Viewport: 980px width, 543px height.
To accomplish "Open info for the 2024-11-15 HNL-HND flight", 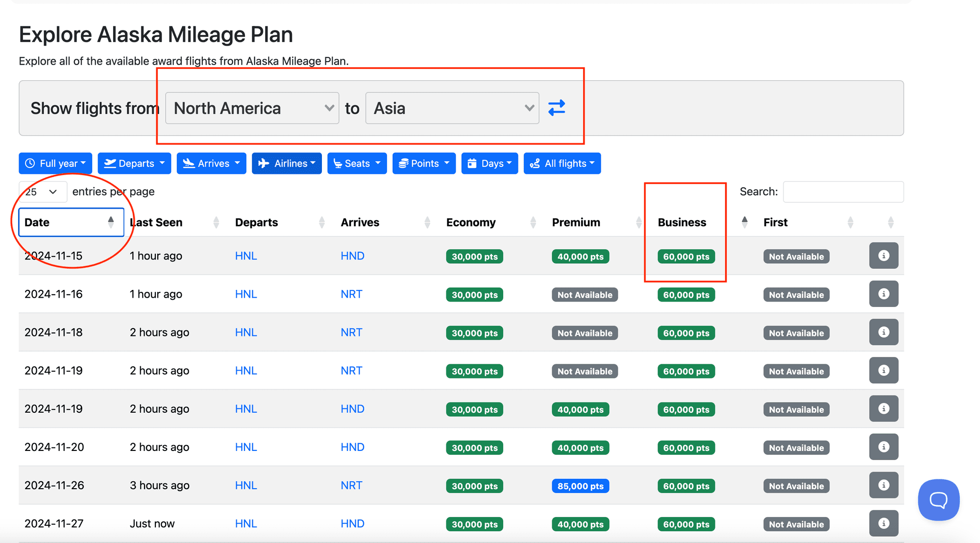I will 883,256.
